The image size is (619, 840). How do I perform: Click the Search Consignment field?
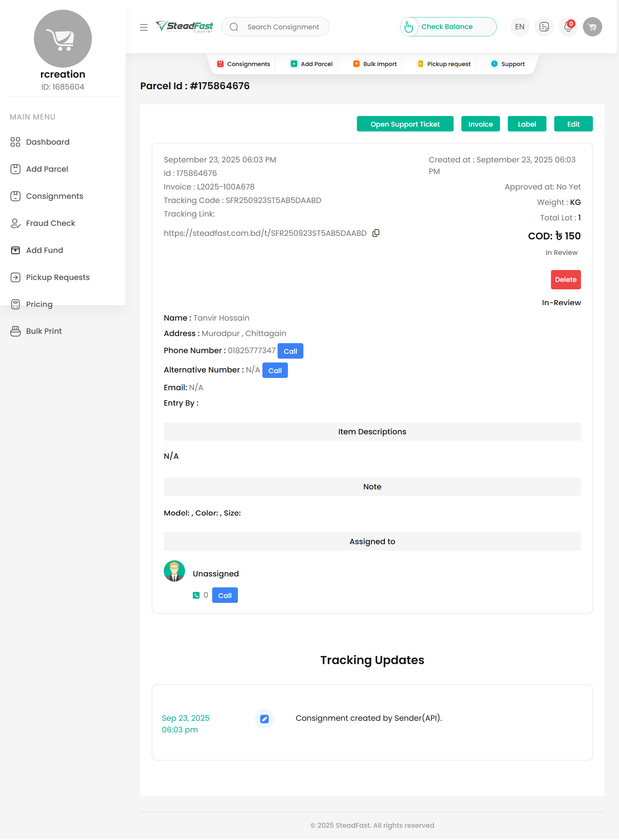[x=283, y=27]
